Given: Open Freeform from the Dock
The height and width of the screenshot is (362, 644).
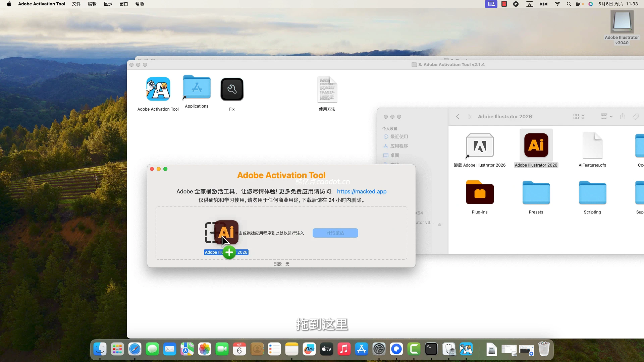Looking at the screenshot, I should click(309, 349).
